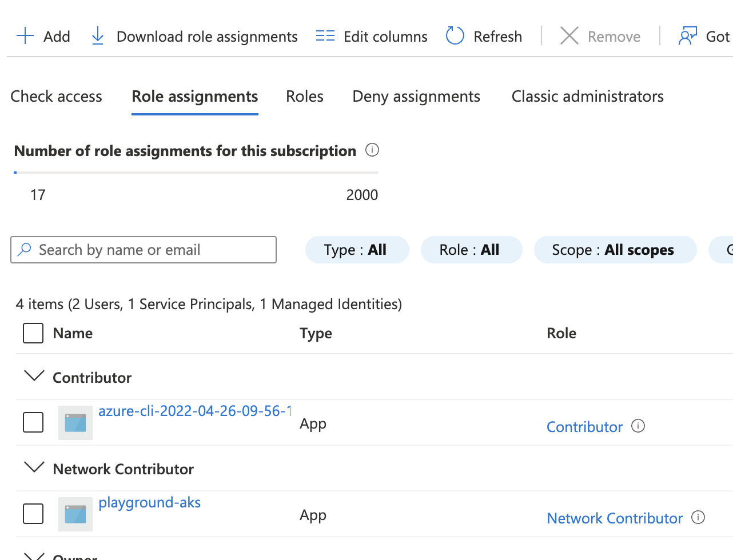Open Edit columns via its list icon

pos(325,36)
